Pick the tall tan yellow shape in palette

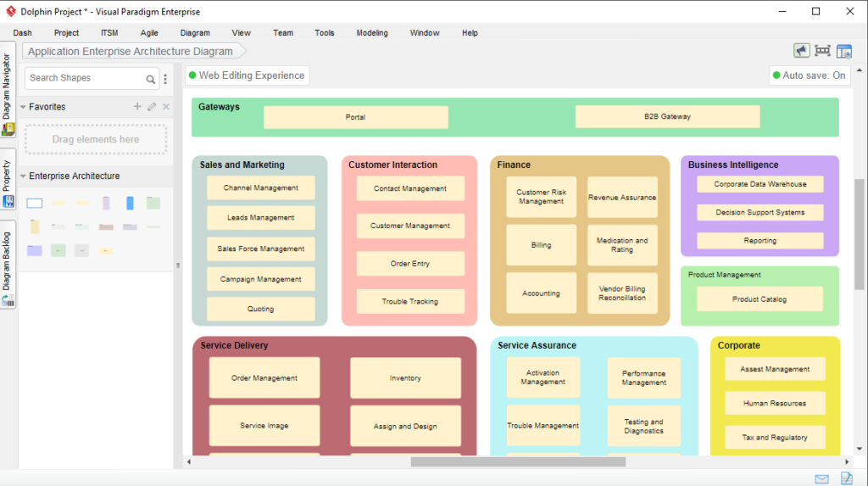(x=34, y=227)
